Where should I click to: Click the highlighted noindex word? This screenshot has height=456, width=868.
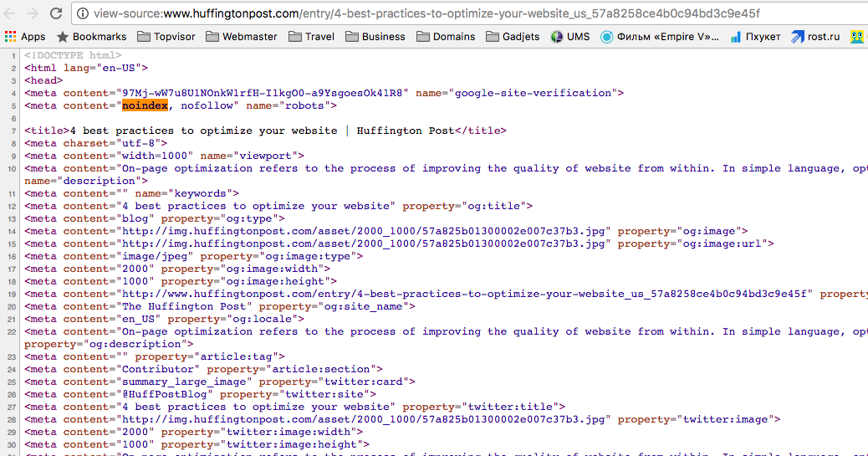tap(145, 105)
